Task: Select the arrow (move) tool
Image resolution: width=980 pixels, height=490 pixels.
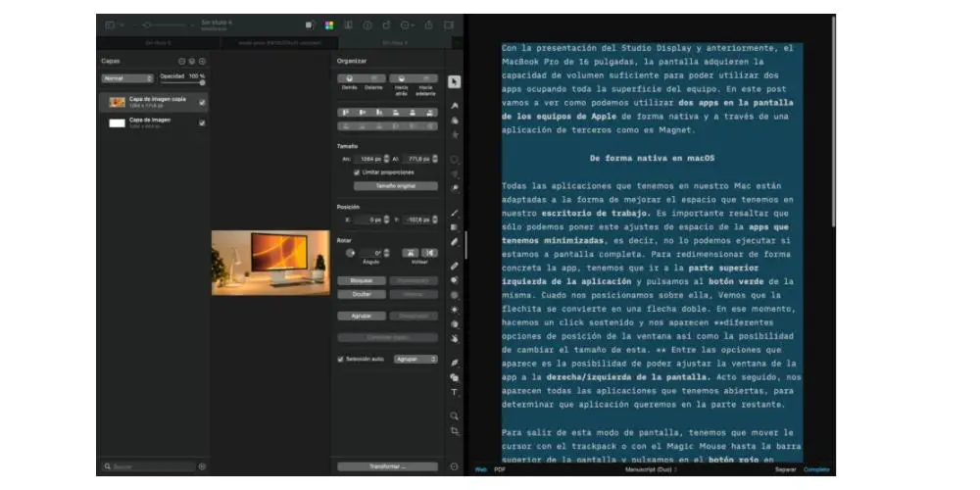Action: (x=454, y=83)
